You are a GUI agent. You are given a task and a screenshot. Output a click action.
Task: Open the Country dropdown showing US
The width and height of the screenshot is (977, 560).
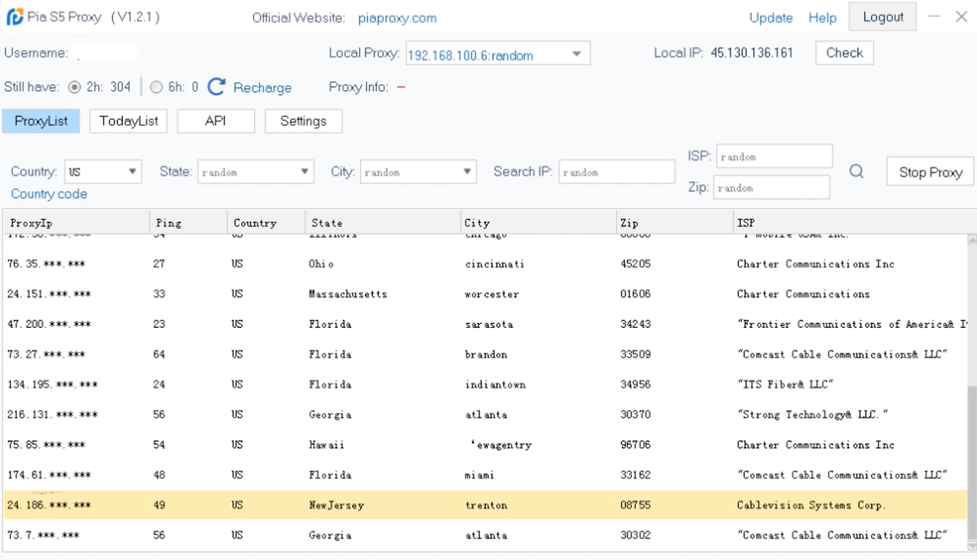103,171
